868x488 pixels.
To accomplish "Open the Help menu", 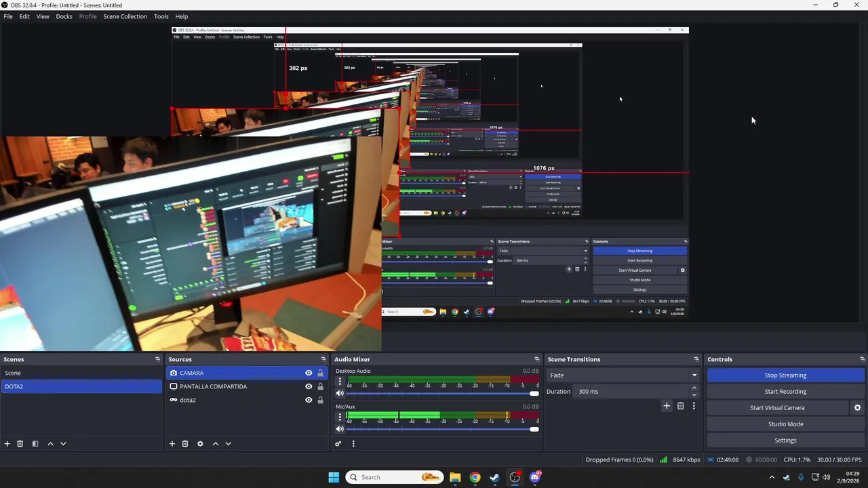I will coord(182,16).
